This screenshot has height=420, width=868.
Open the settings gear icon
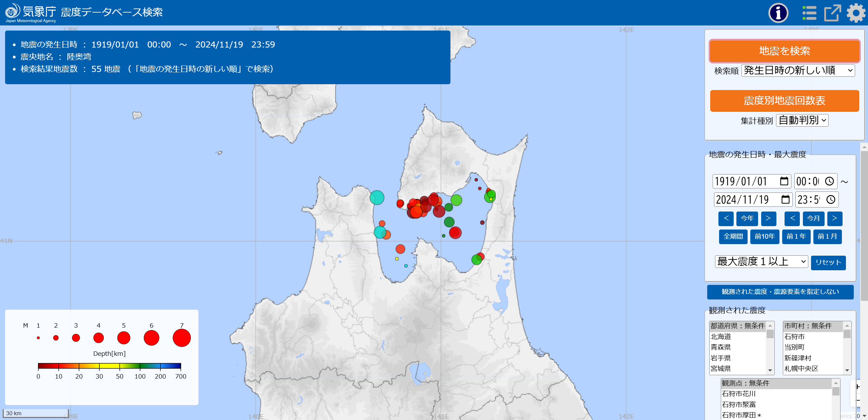(x=856, y=13)
